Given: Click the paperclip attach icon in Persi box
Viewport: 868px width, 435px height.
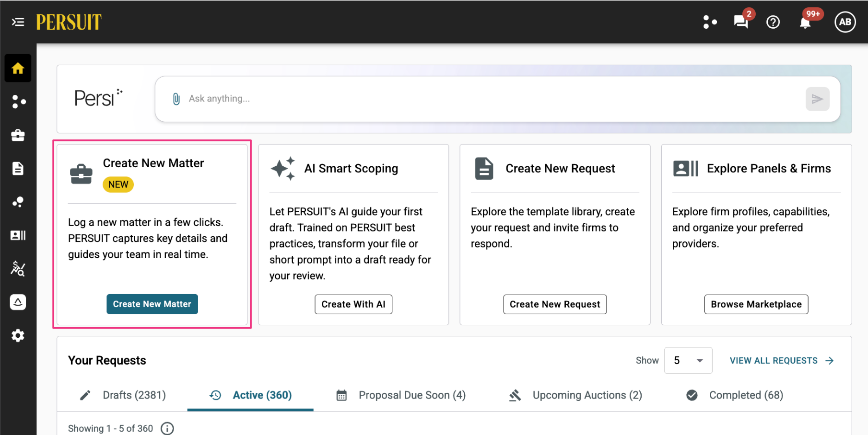Looking at the screenshot, I should pos(176,99).
